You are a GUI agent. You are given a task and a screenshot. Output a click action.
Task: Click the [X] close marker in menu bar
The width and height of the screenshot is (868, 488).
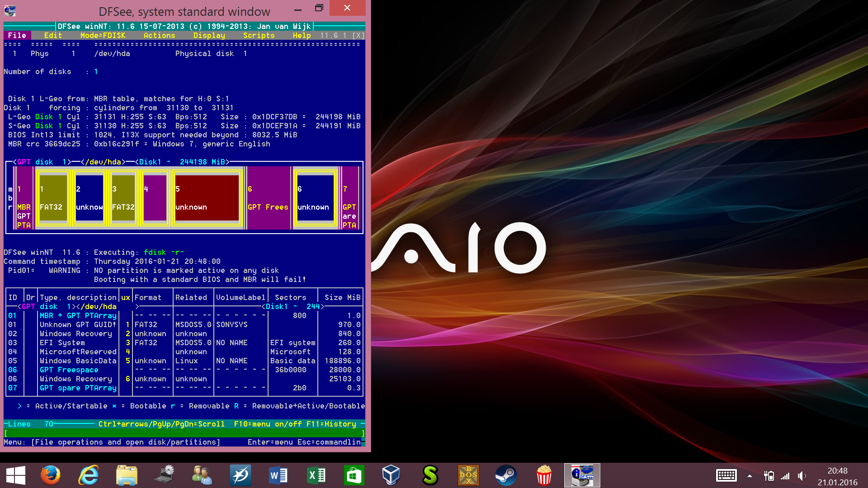point(358,35)
